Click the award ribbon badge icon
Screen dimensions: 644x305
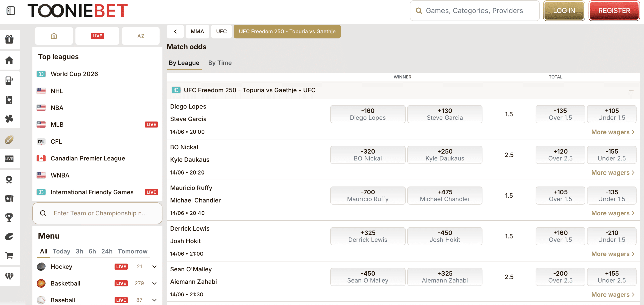(9, 179)
